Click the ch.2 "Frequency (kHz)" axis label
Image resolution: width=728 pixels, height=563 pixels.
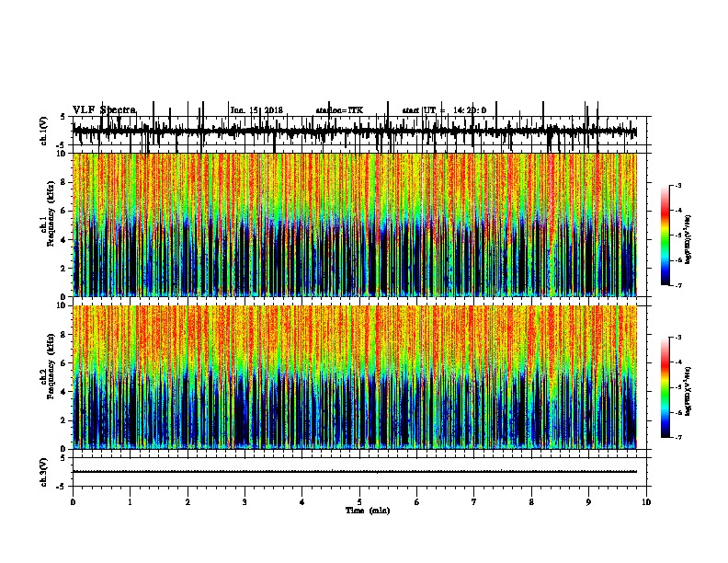pos(51,366)
